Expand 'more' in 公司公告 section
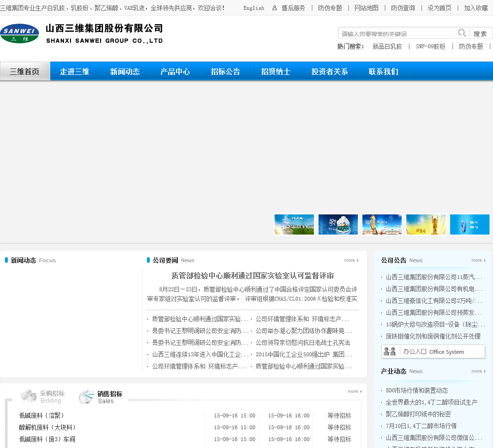The height and width of the screenshot is (448, 493). coord(478,260)
